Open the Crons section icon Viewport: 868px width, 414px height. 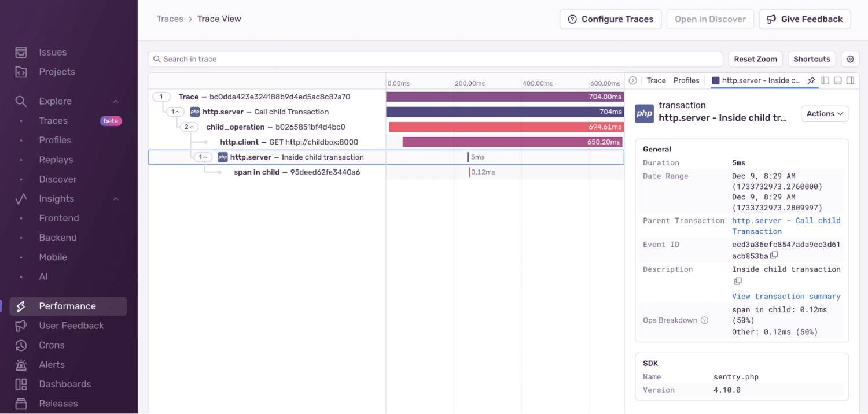click(x=21, y=345)
